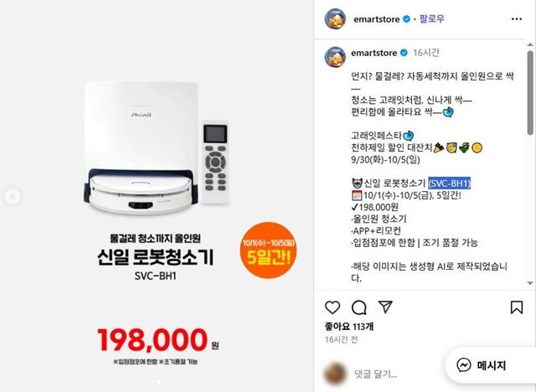Click the 팔로우 follow link
Image resolution: width=536 pixels, height=392 pixels.
pyautogui.click(x=432, y=18)
